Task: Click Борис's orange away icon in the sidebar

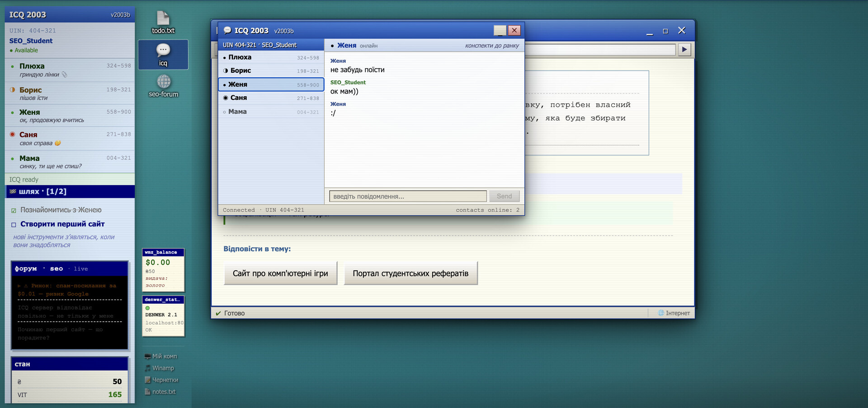Action: point(13,89)
